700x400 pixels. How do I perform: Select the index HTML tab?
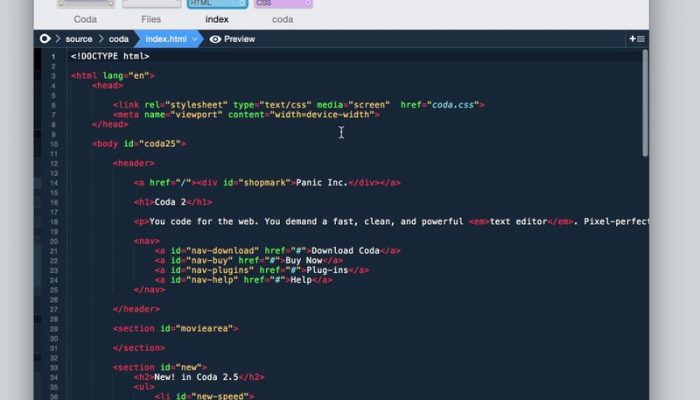(217, 19)
